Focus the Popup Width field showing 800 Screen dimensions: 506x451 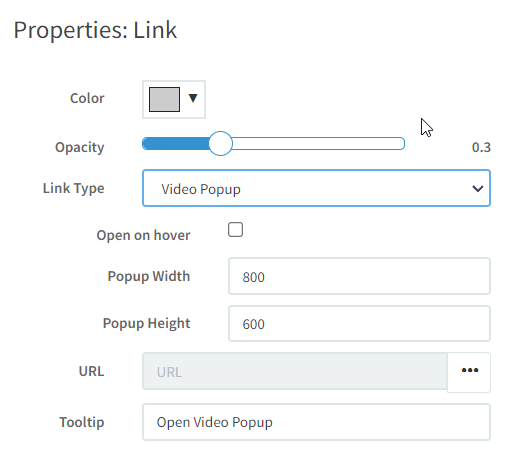point(359,276)
